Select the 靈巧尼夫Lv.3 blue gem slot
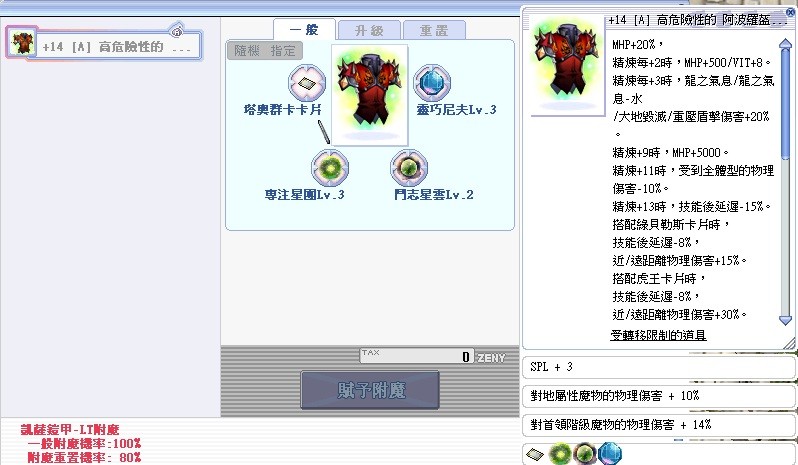The height and width of the screenshot is (465, 798). pos(434,83)
